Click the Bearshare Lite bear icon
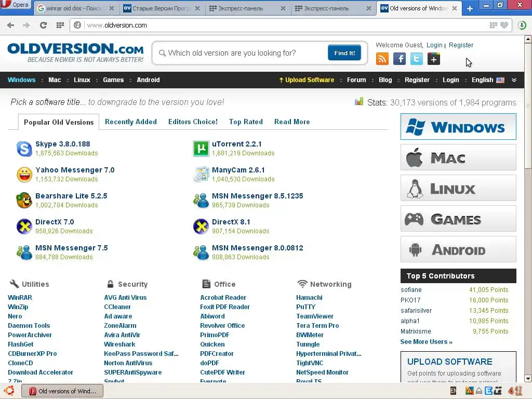 (x=24, y=201)
